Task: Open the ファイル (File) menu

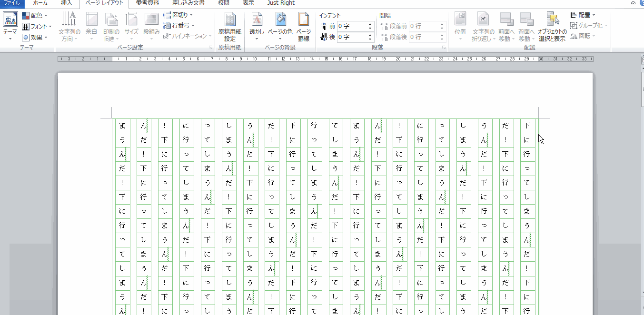Action: point(12,3)
